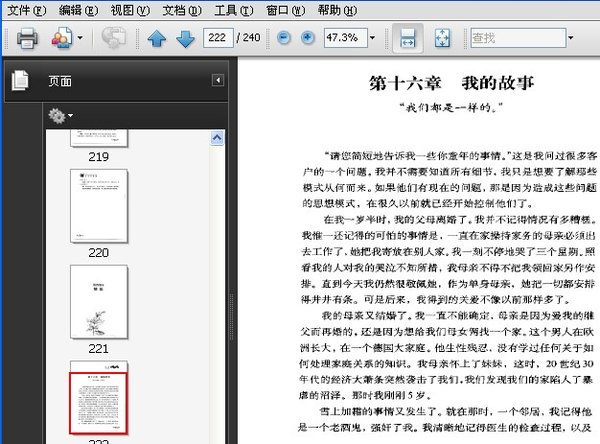Click the page number input field
The image size is (600, 444).
pos(217,39)
